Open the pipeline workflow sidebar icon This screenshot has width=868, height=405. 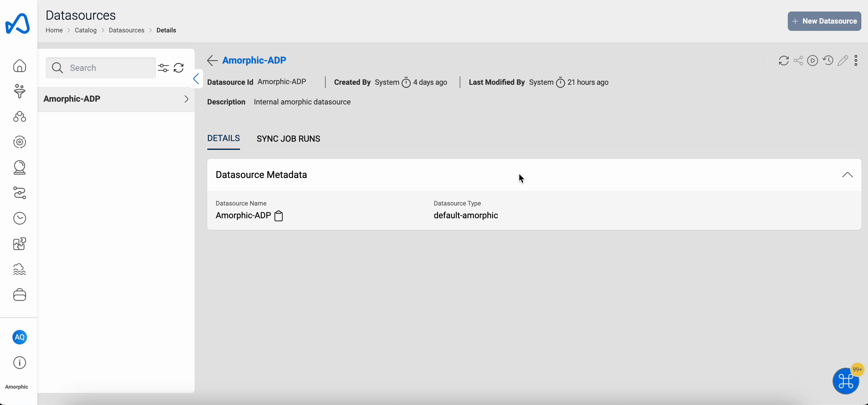tap(20, 193)
